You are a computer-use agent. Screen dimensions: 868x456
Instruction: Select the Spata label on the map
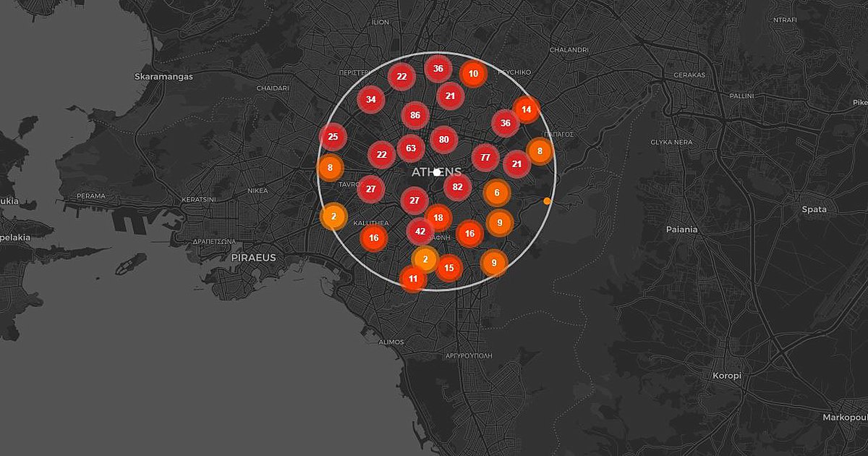814,210
